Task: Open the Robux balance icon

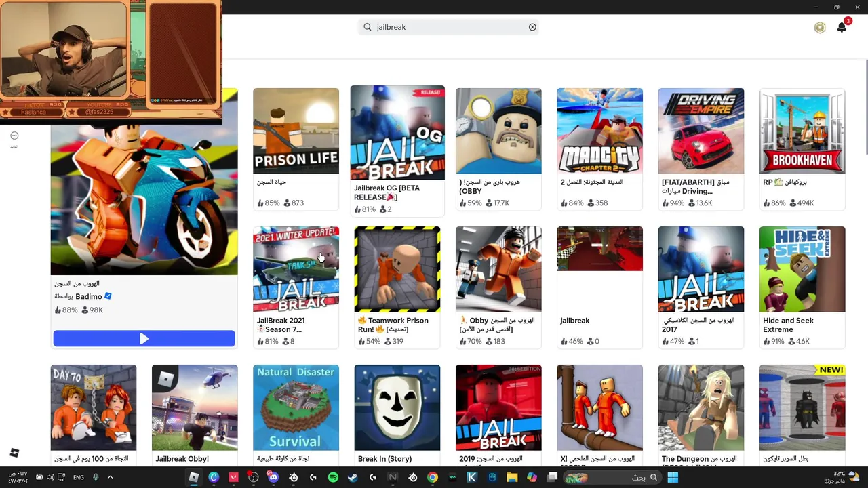Action: pos(820,28)
